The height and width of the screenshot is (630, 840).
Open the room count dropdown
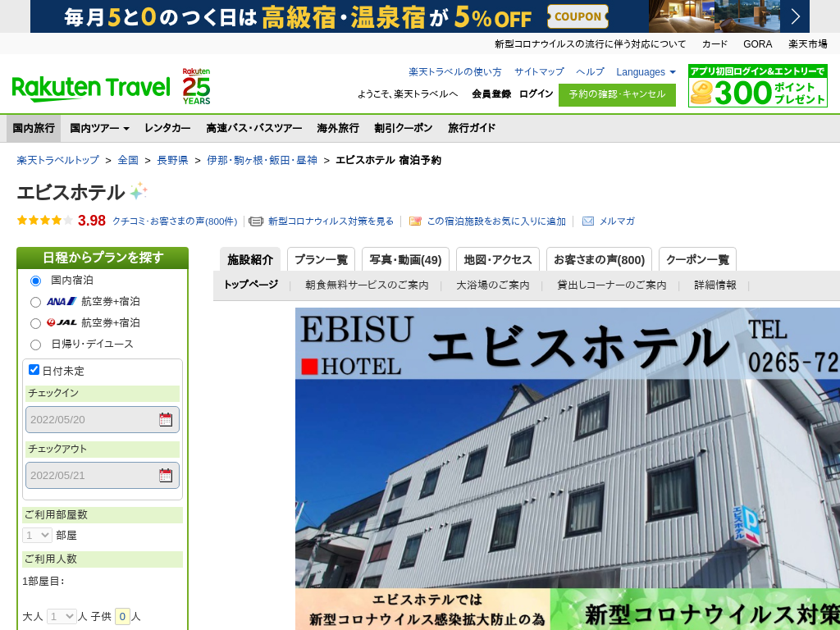pos(37,535)
